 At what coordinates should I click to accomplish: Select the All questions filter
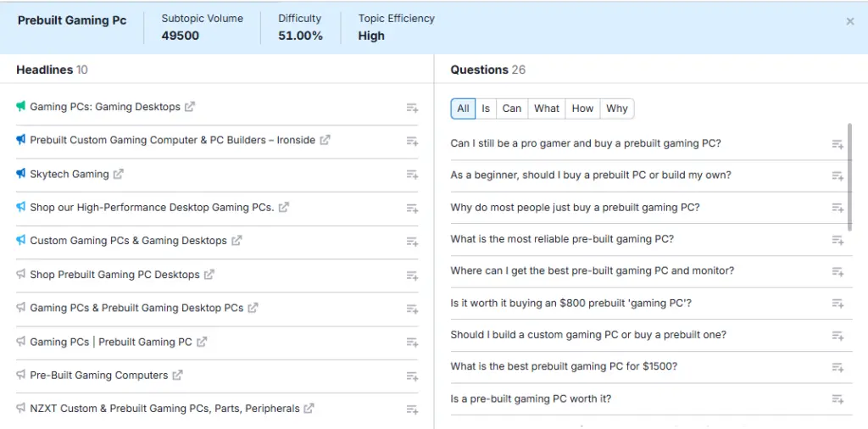click(x=463, y=109)
